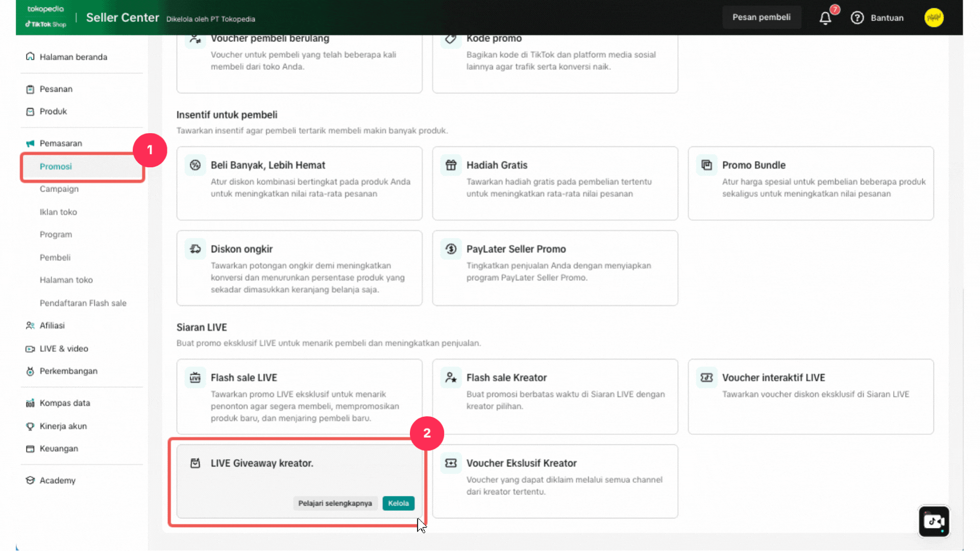
Task: Click the floating TikTok video camera icon
Action: 934,521
